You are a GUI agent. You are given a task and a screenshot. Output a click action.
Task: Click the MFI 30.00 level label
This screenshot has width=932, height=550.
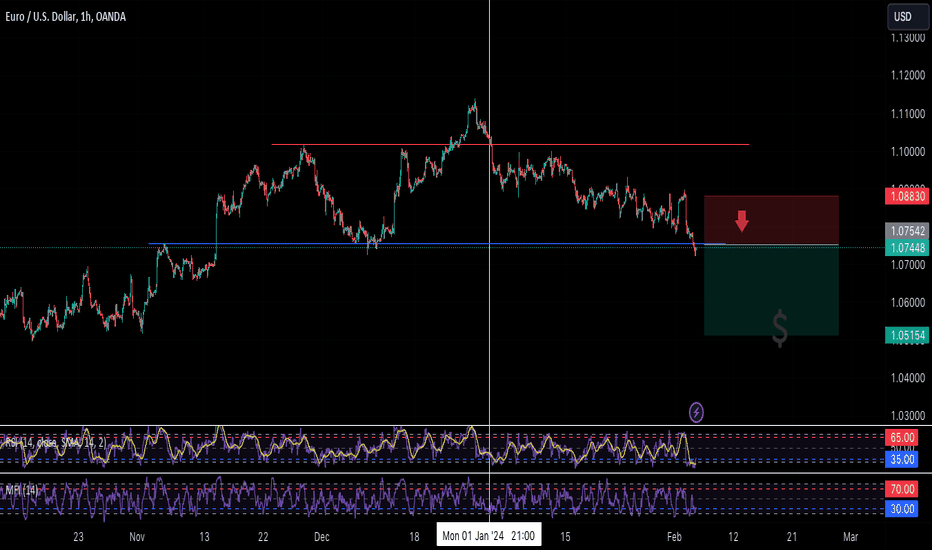tap(902, 508)
